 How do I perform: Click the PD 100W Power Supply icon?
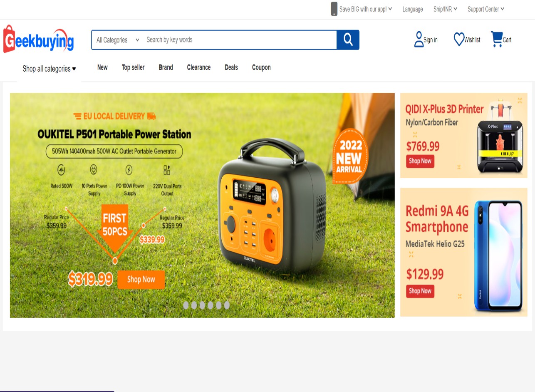pos(129,170)
